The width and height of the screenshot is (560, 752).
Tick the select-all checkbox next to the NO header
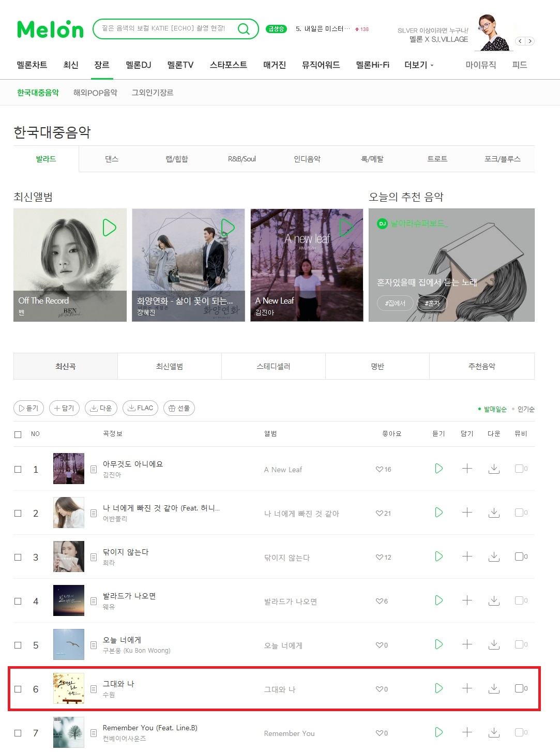tap(18, 434)
